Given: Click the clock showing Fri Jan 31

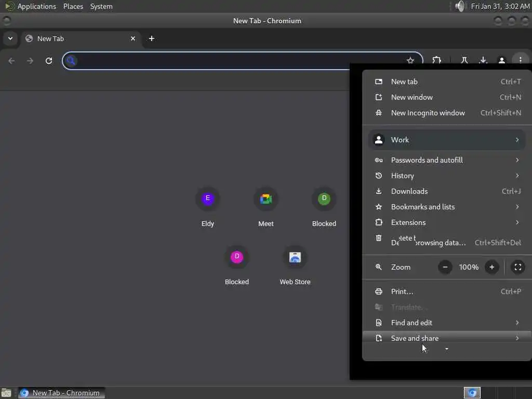Looking at the screenshot, I should pos(500,6).
